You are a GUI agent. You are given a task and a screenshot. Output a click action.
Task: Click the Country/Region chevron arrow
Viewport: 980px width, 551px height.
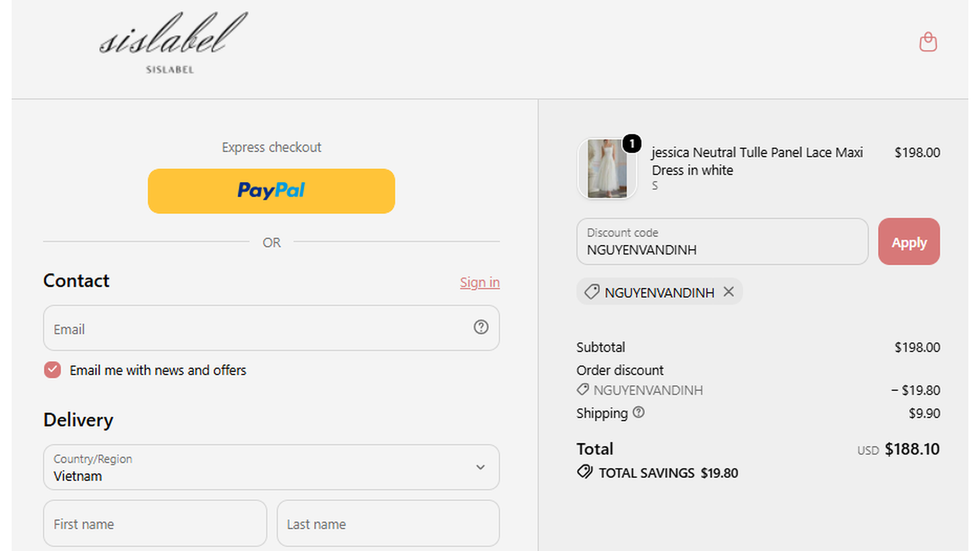coord(480,467)
